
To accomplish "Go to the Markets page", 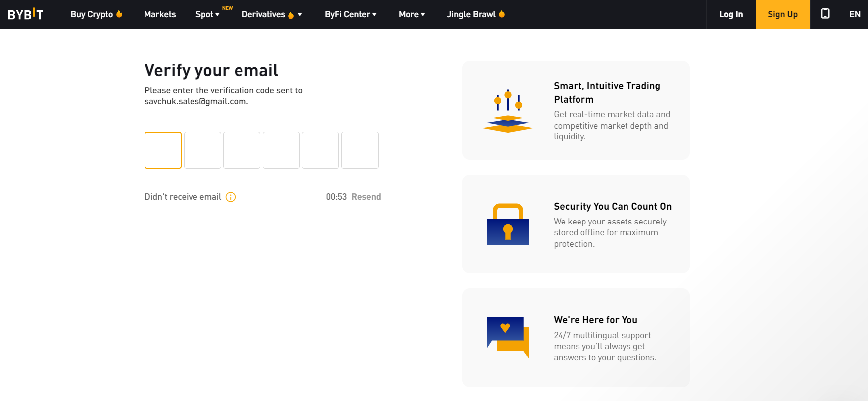I will pyautogui.click(x=160, y=14).
